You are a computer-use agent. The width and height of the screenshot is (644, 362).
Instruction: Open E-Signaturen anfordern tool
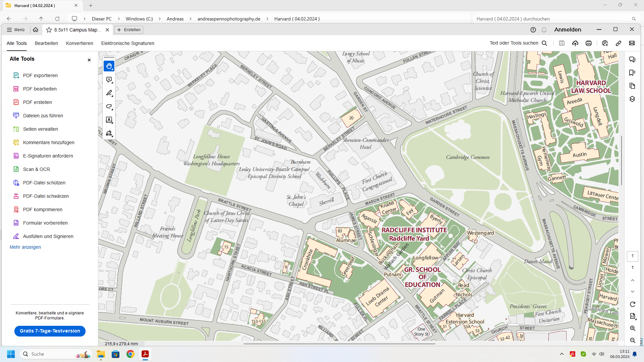point(48,156)
